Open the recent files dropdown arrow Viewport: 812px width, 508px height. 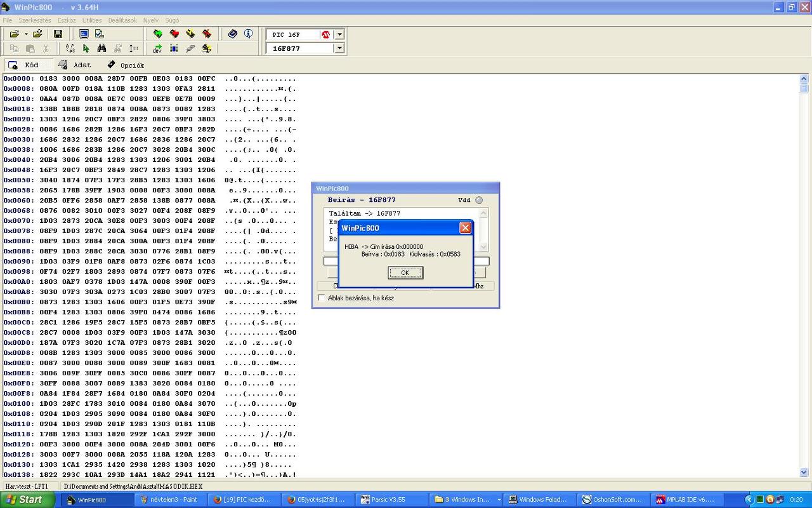coord(26,34)
